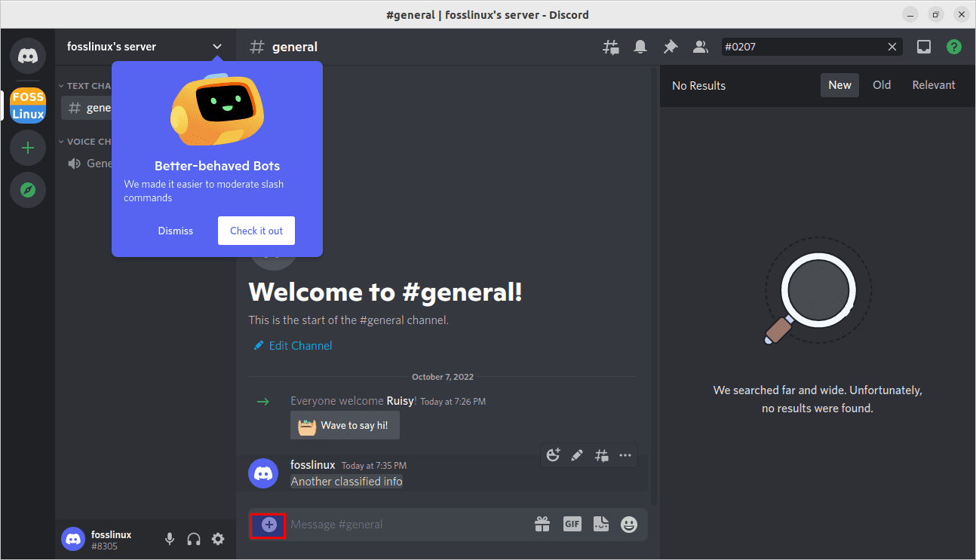Image resolution: width=976 pixels, height=560 pixels.
Task: Open the attachment plus button
Action: [x=269, y=524]
